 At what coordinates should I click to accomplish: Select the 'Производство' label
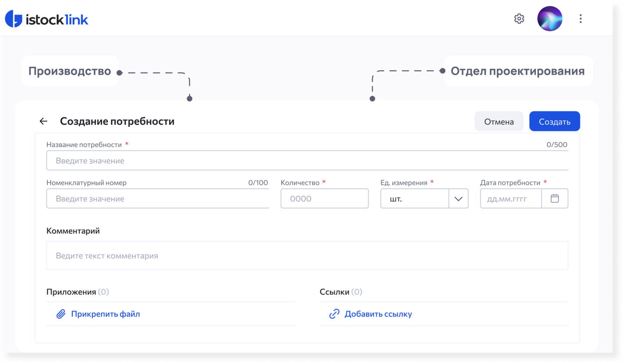click(x=70, y=71)
